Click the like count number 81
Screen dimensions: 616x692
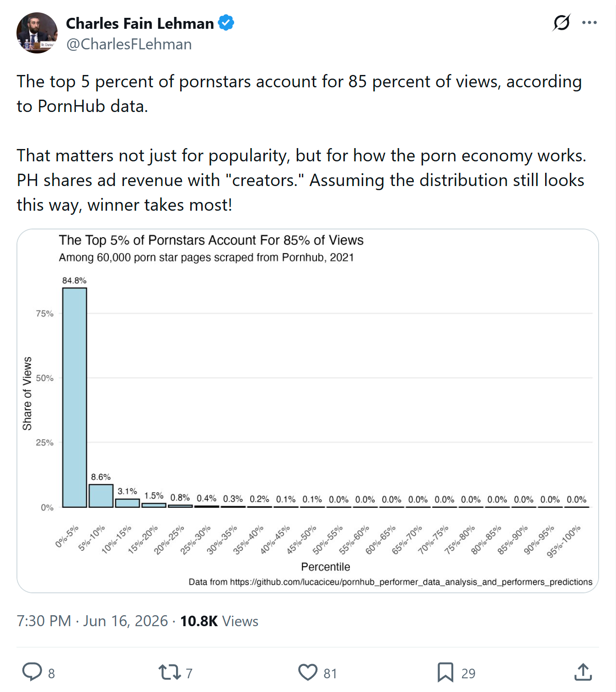pos(330,673)
